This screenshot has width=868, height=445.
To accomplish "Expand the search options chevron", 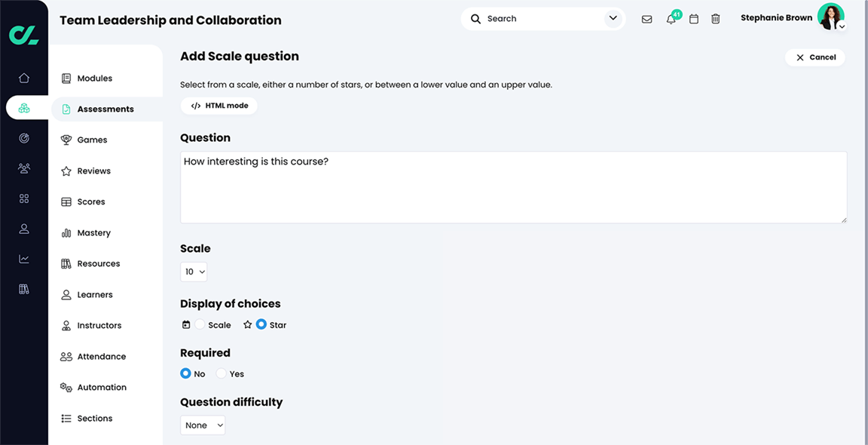I will click(613, 18).
